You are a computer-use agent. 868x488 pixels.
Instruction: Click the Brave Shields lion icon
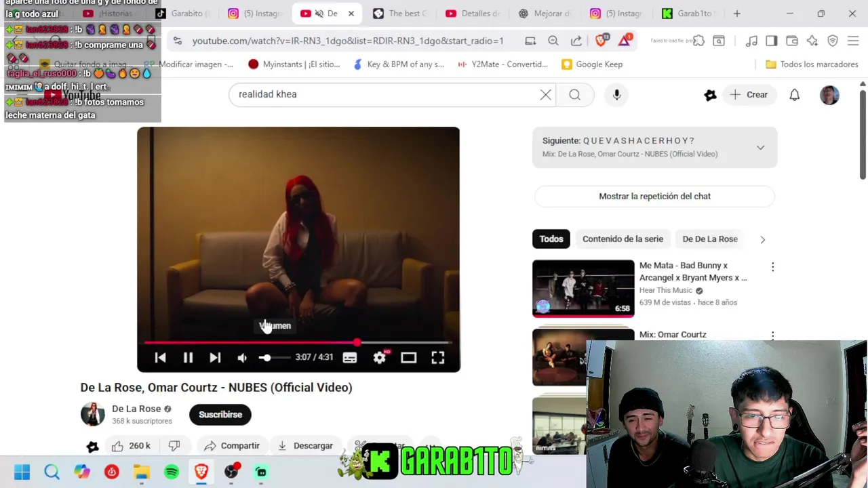(x=601, y=41)
